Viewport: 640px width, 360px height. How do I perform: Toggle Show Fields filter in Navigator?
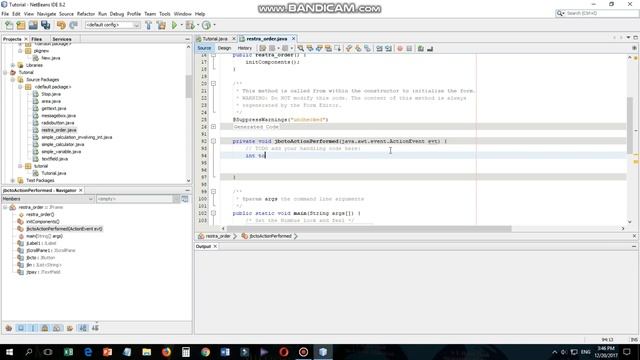tap(21, 328)
